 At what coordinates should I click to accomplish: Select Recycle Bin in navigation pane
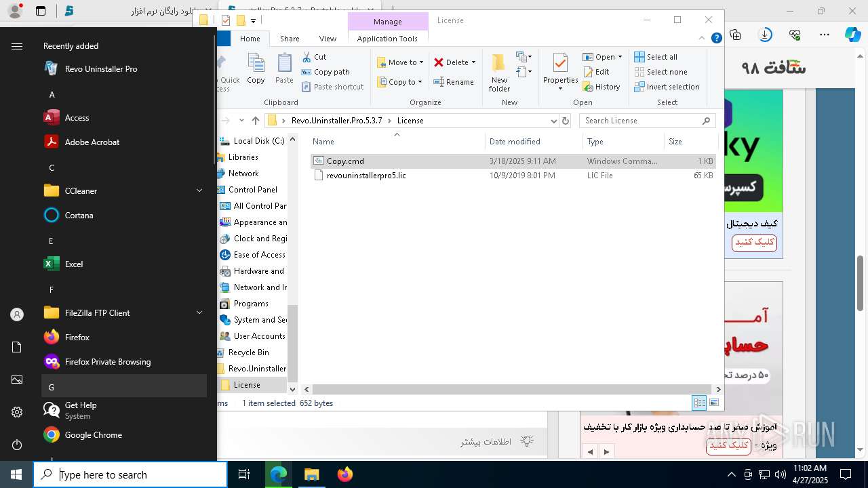[x=248, y=352]
